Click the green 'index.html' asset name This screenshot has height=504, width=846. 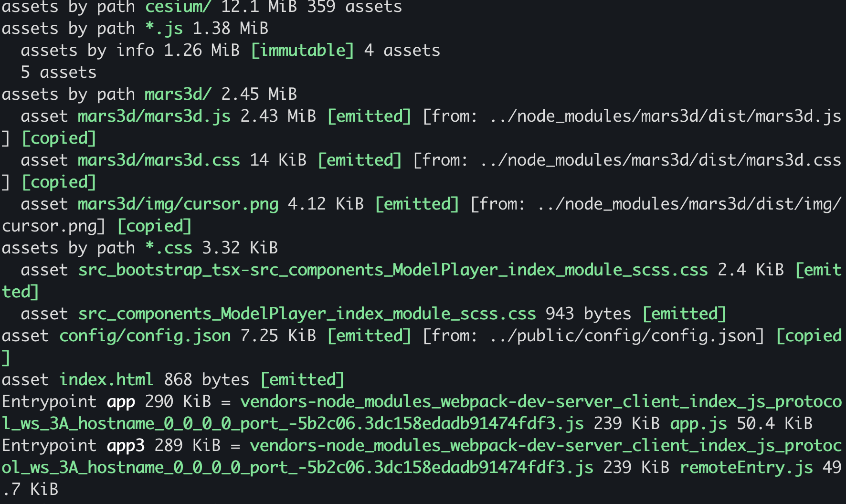point(106,380)
